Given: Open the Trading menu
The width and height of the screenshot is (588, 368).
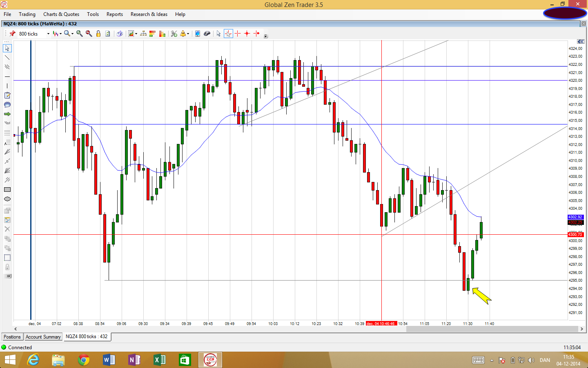Looking at the screenshot, I should coord(27,14).
